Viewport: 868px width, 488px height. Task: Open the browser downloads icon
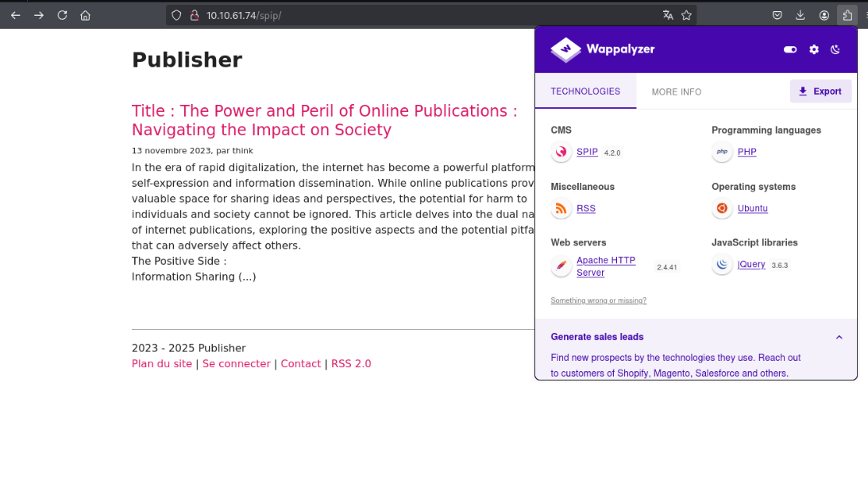(x=800, y=15)
